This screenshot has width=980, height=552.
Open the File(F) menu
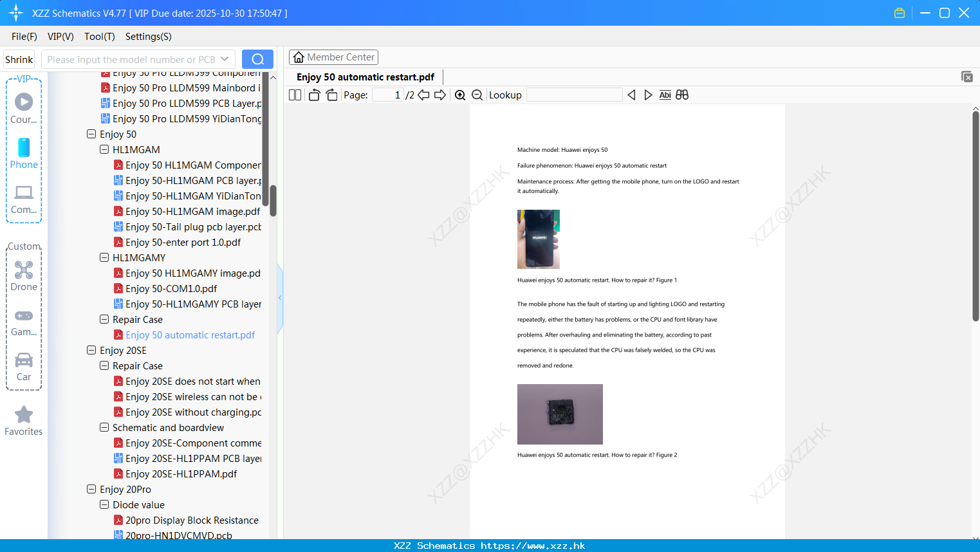(24, 37)
